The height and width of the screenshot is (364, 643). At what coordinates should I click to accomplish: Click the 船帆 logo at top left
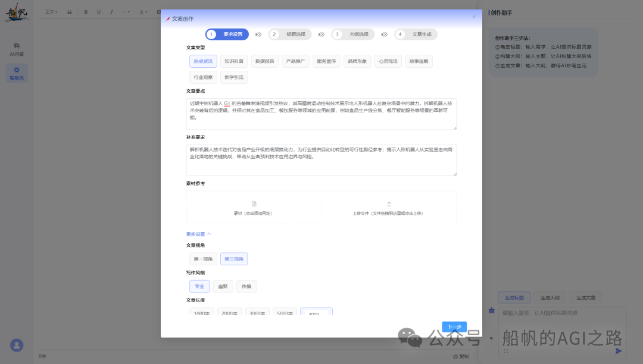(17, 12)
